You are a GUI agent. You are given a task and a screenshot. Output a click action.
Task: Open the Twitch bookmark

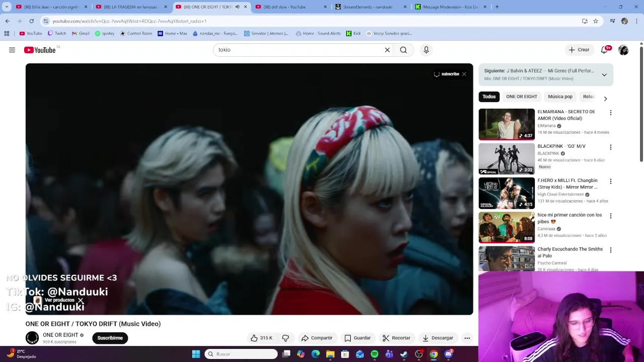click(57, 34)
